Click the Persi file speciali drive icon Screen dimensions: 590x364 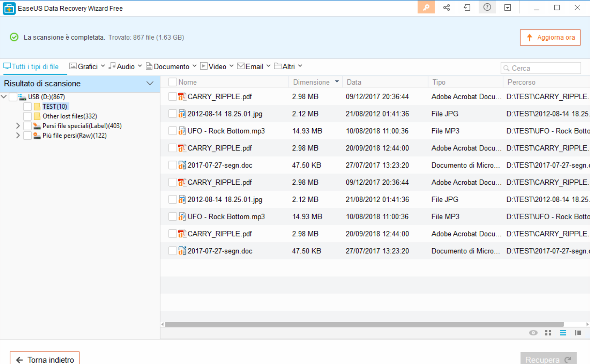(37, 126)
